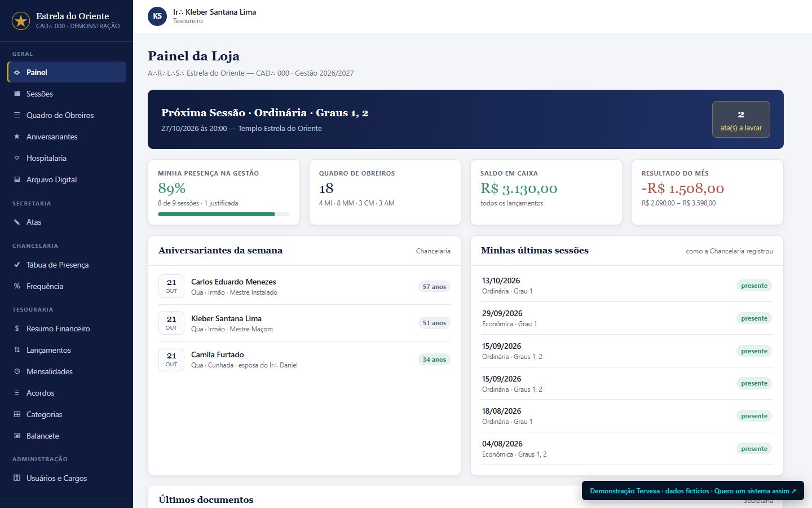Click the Resumo Financeiro dollar icon

coord(17,329)
